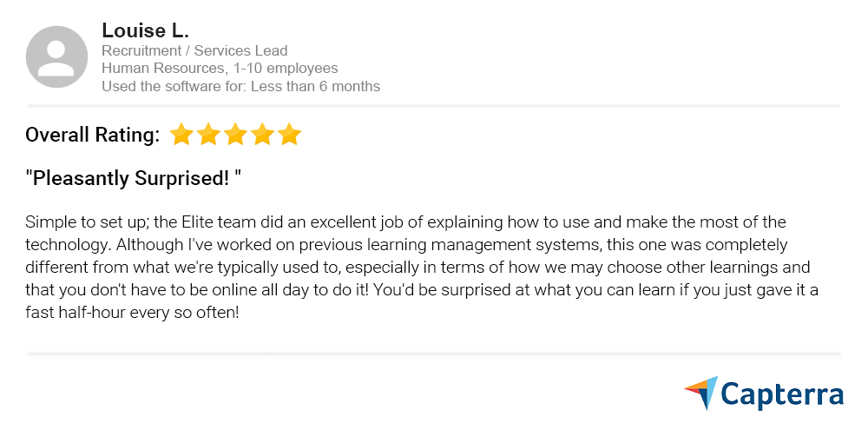
Task: Click the reviewer name Louise L.
Action: pos(145,30)
